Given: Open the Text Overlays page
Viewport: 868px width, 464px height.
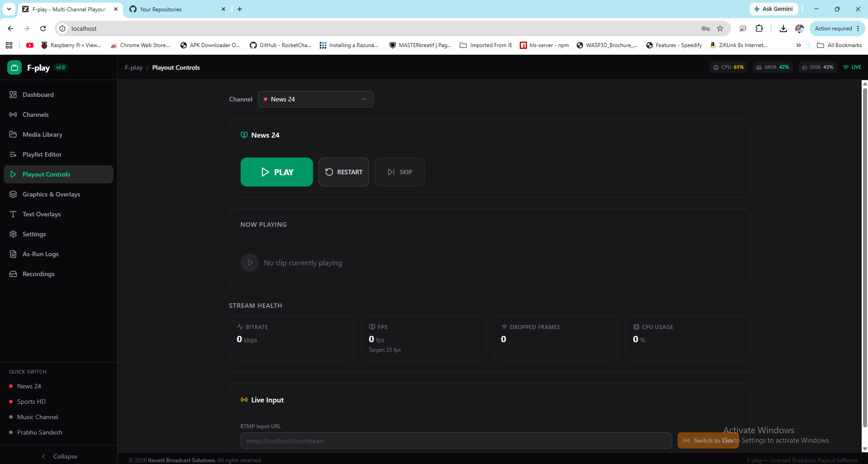Looking at the screenshot, I should coord(58,214).
